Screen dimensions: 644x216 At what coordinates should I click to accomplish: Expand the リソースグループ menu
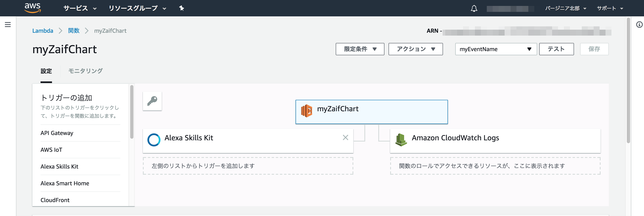[138, 8]
